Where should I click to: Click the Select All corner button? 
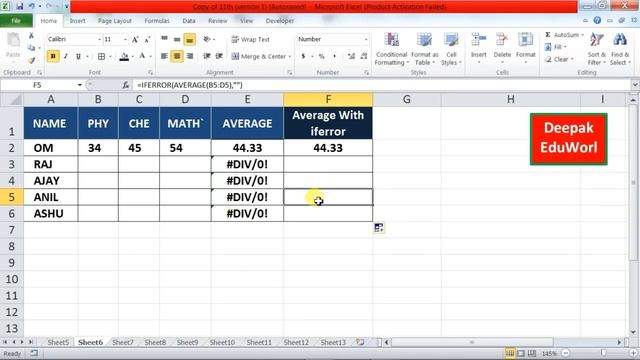point(11,99)
